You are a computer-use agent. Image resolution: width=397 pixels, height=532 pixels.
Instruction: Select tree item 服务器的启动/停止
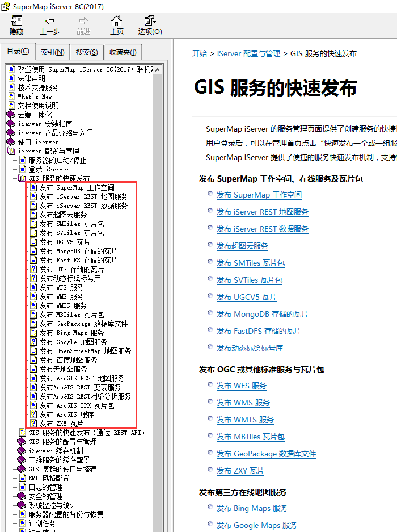click(57, 160)
